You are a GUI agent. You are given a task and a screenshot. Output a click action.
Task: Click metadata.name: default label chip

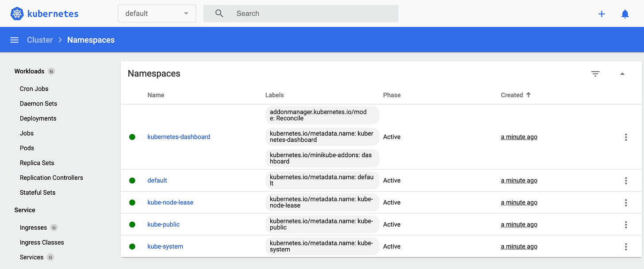click(322, 180)
